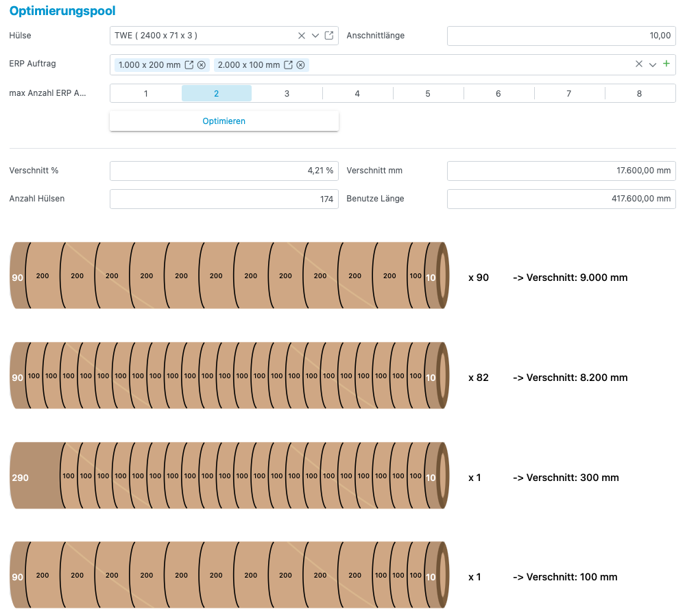Choose 8 as max Anzahl ERP Aufträge
This screenshot has width=685, height=616.
point(639,93)
